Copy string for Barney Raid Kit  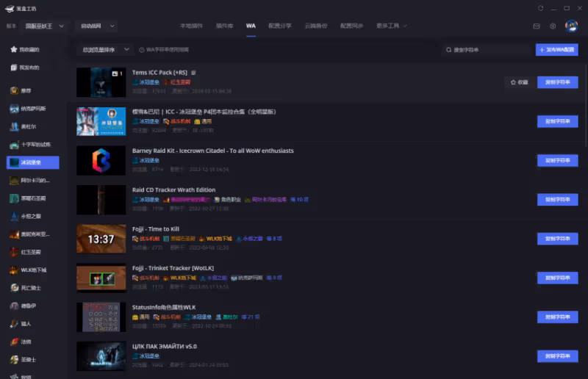coord(558,161)
